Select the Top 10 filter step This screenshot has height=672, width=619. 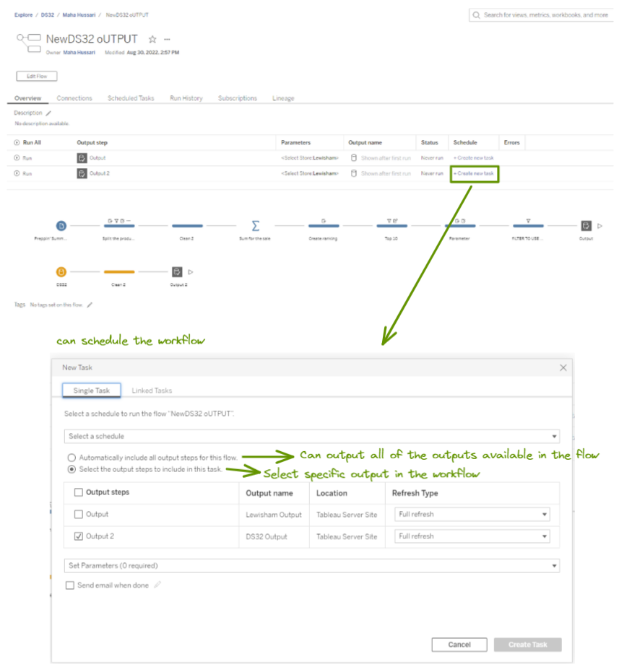click(x=391, y=225)
